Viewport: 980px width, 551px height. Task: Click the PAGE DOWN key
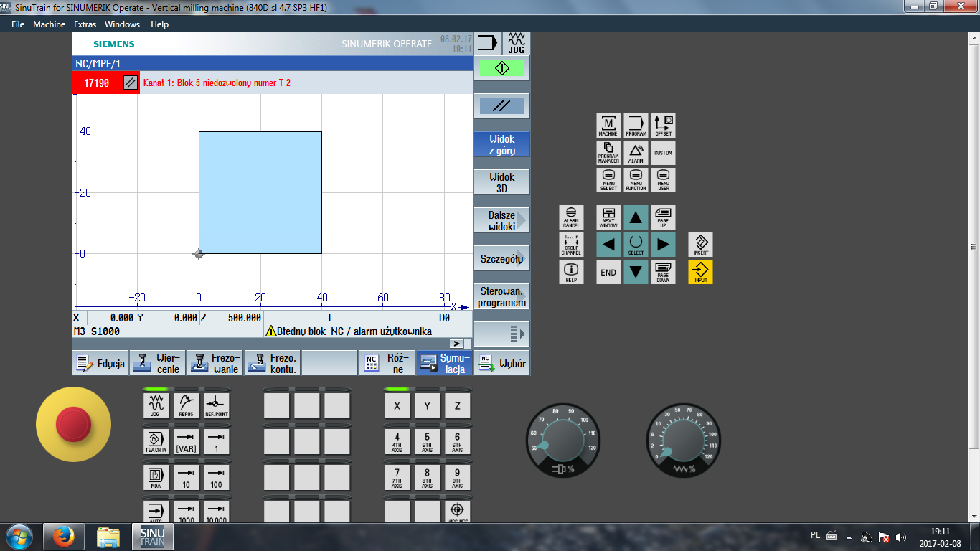point(663,272)
